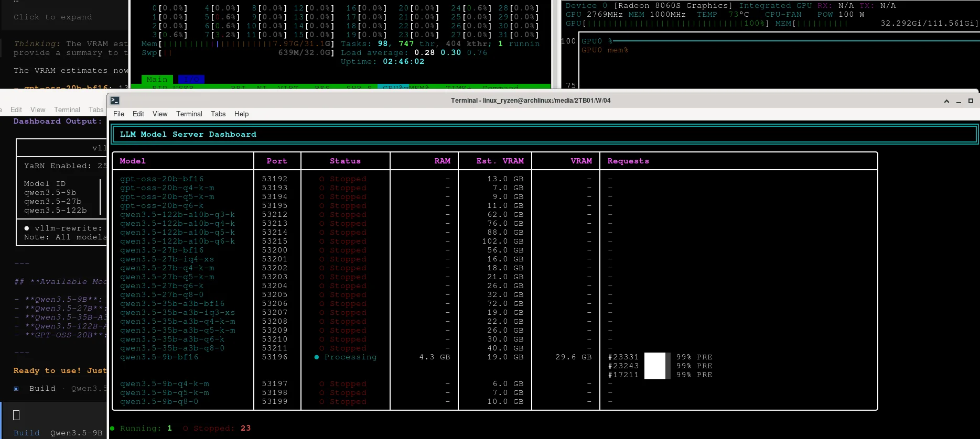Open the File menu in the dashboard terminal
The image size is (980, 439).
pyautogui.click(x=119, y=114)
